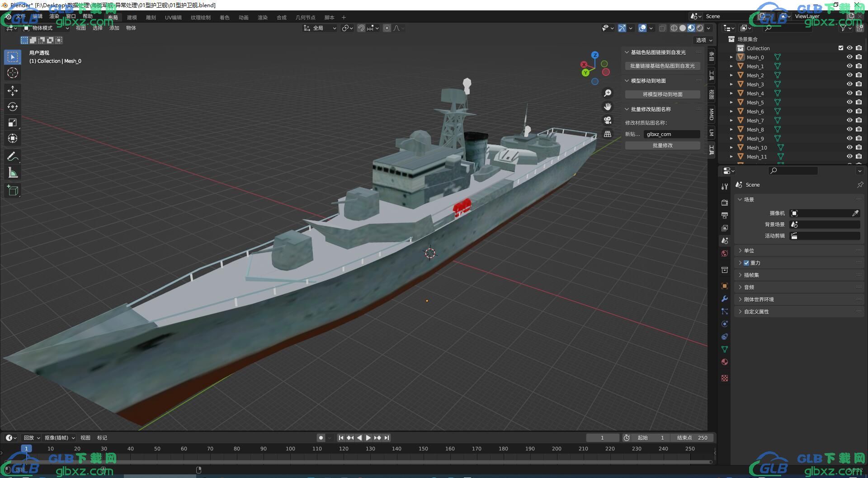This screenshot has width=868, height=478.
Task: Open the Texture properties tab
Action: click(x=725, y=378)
